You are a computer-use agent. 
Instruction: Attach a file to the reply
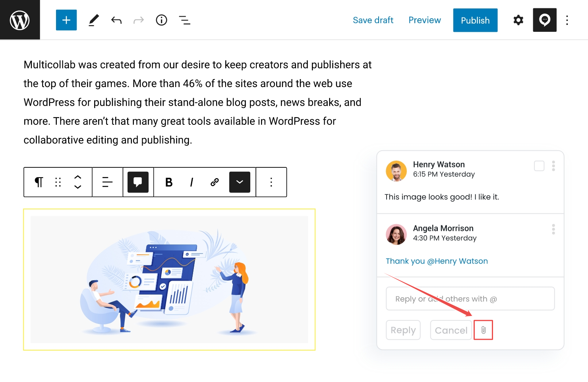click(483, 330)
